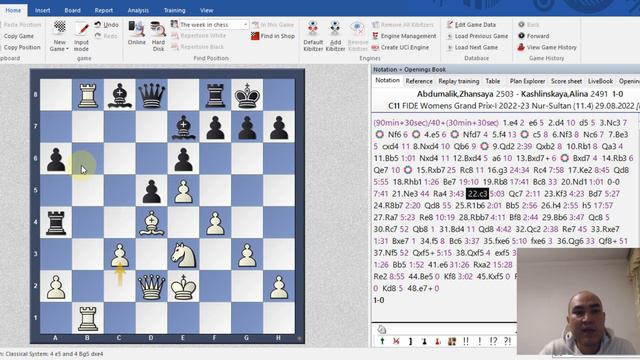The width and height of the screenshot is (640, 360).
Task: Click move 24.R8b7 in notation
Action: [x=388, y=205]
